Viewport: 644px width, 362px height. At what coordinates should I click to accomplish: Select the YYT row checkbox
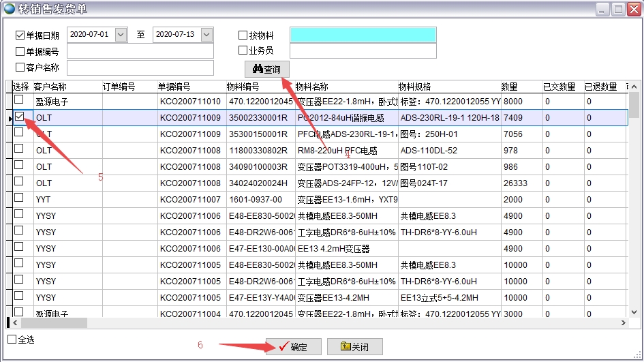[19, 198]
